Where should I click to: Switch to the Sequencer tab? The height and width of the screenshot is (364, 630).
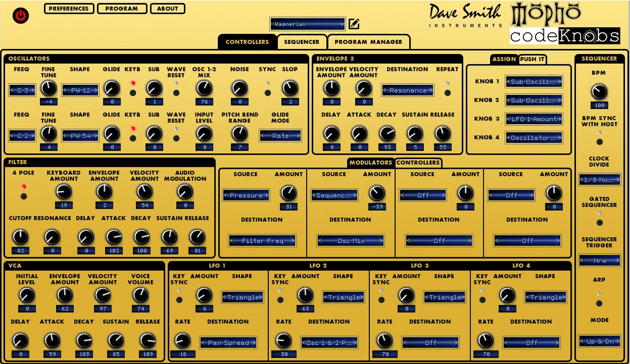pyautogui.click(x=302, y=42)
